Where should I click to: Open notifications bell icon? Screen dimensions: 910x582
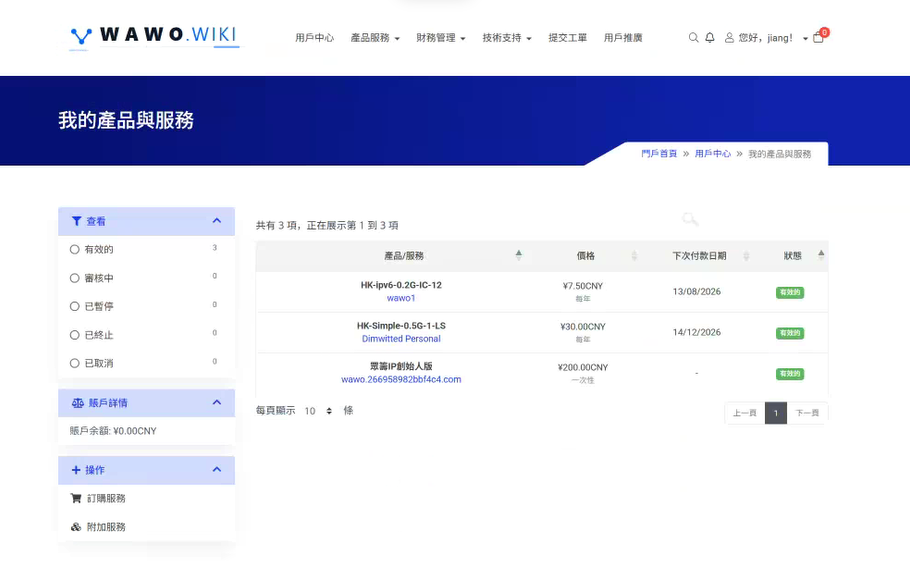pyautogui.click(x=710, y=38)
